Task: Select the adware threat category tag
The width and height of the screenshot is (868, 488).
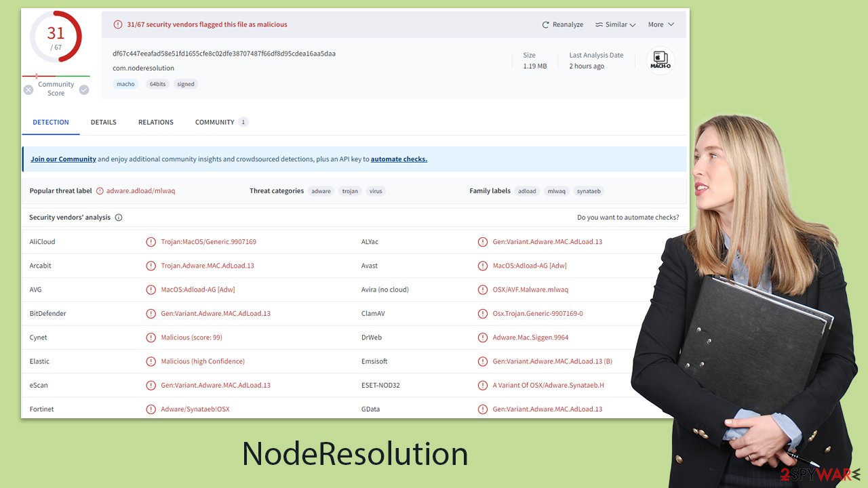Action: click(x=321, y=191)
